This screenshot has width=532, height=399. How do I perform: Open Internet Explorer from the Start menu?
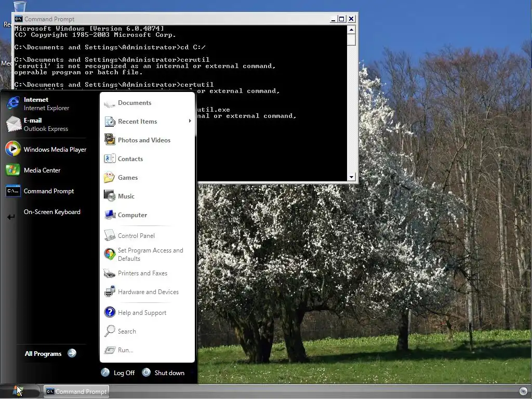tap(13, 103)
